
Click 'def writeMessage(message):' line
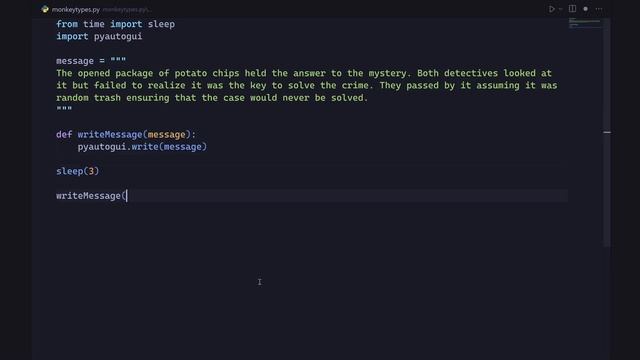point(126,134)
